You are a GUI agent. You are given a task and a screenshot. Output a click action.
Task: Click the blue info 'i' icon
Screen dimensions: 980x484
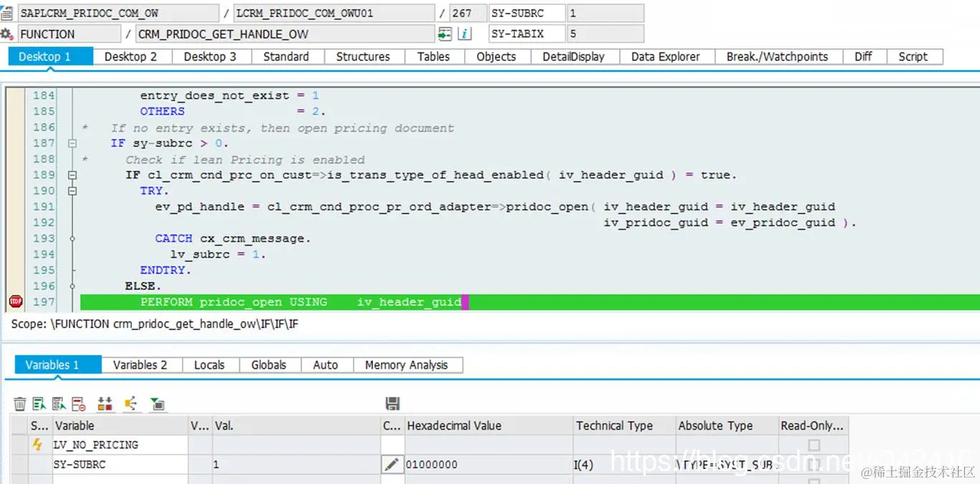point(465,34)
